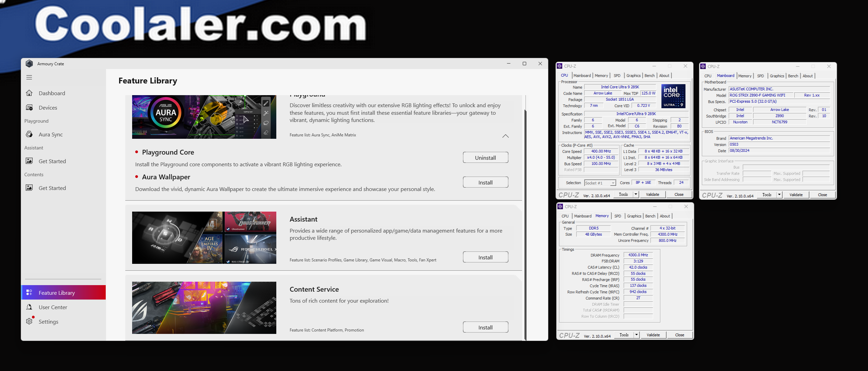Viewport: 868px width, 371px height.
Task: Click the Armoury Crate logo in the title bar
Action: click(29, 64)
